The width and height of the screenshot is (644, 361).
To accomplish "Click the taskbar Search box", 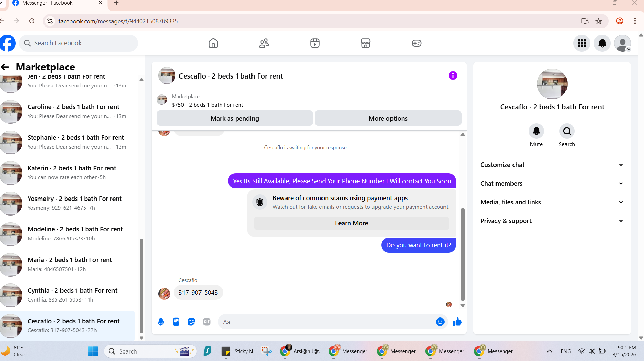I will [150, 351].
